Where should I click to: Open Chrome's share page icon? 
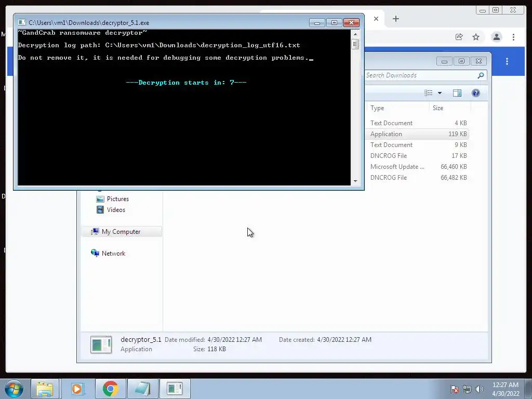point(459,37)
